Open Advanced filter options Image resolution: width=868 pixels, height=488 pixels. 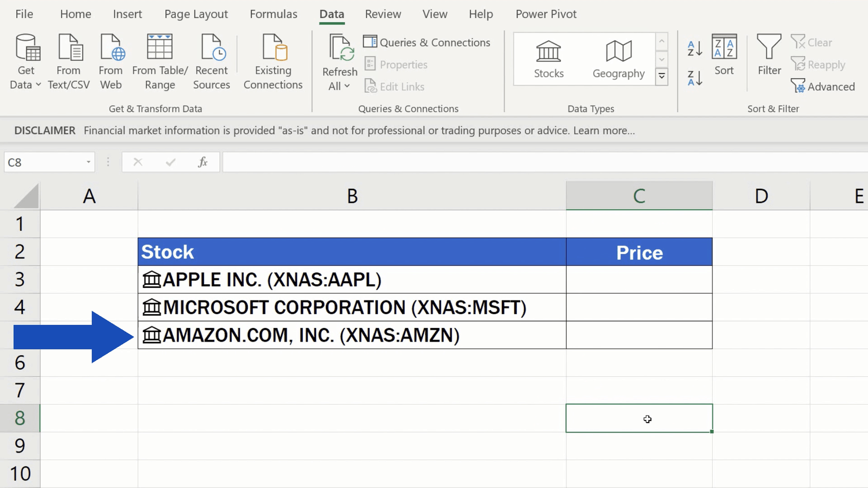[x=823, y=86]
